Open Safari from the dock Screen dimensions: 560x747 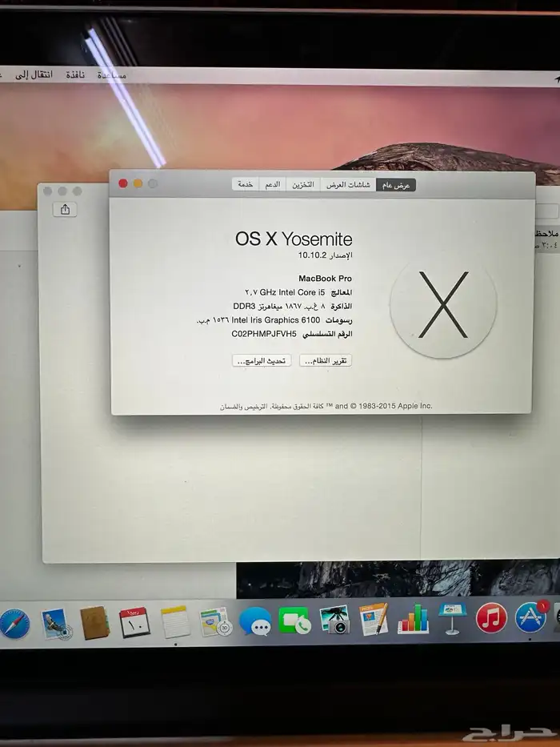point(14,624)
